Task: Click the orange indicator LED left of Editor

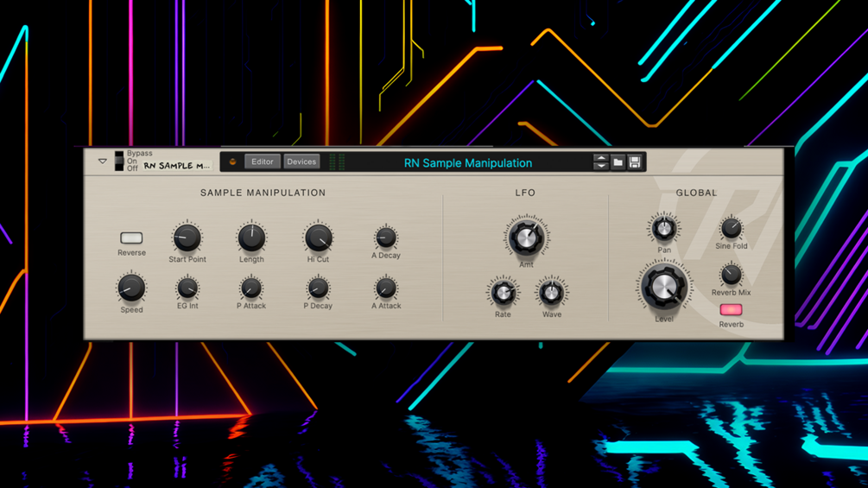Action: (x=232, y=162)
